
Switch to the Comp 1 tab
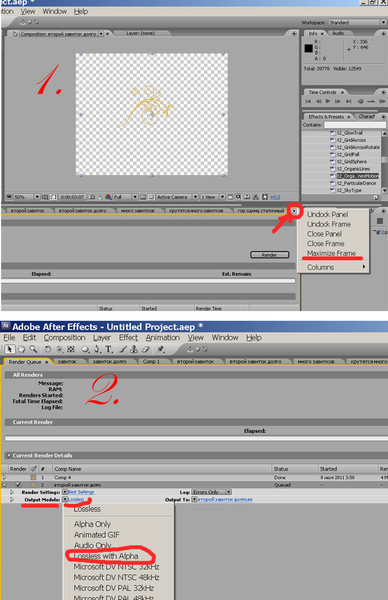tap(151, 362)
